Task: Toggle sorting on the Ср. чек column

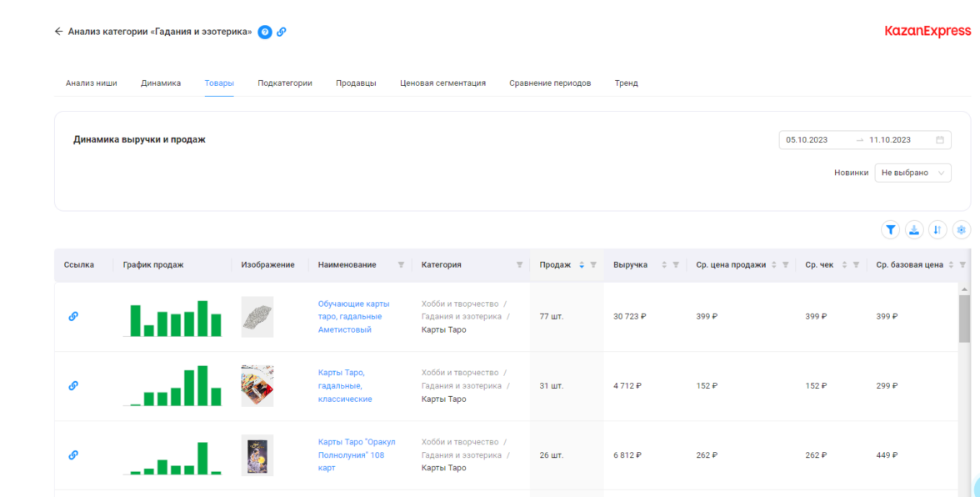Action: 844,265
